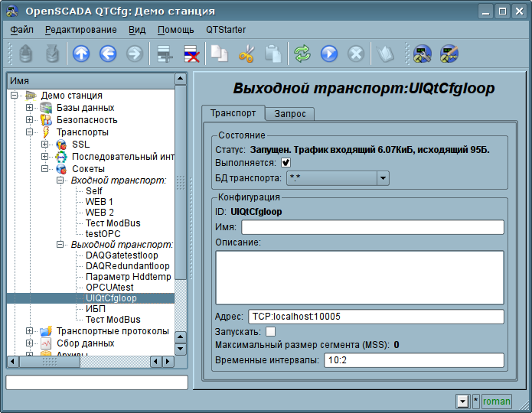Click the Временные интервалы field

414,360
